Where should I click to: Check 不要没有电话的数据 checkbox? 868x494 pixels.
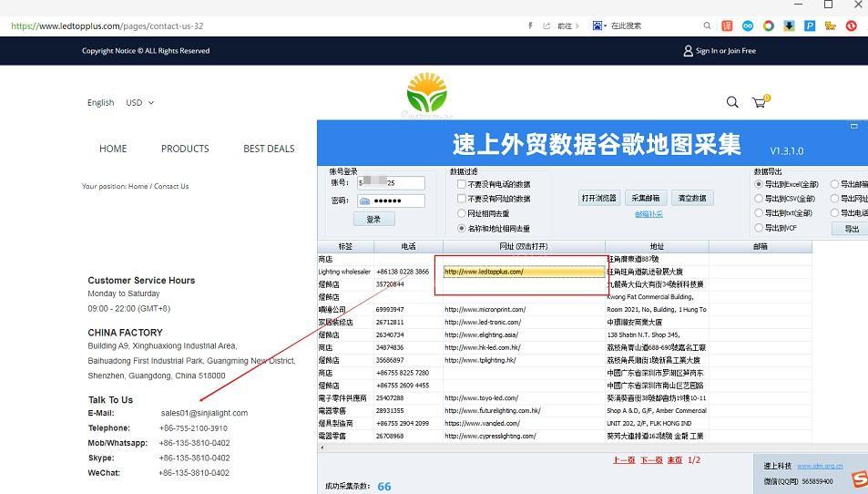(x=461, y=184)
